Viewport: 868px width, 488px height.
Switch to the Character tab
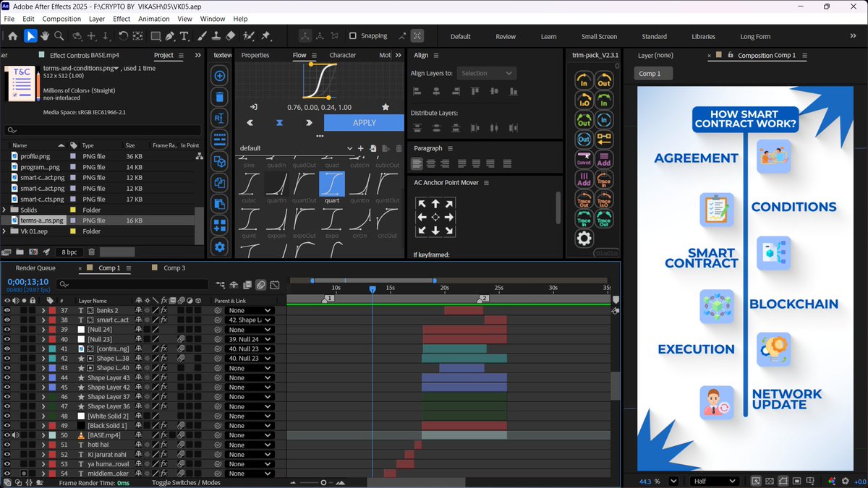343,55
